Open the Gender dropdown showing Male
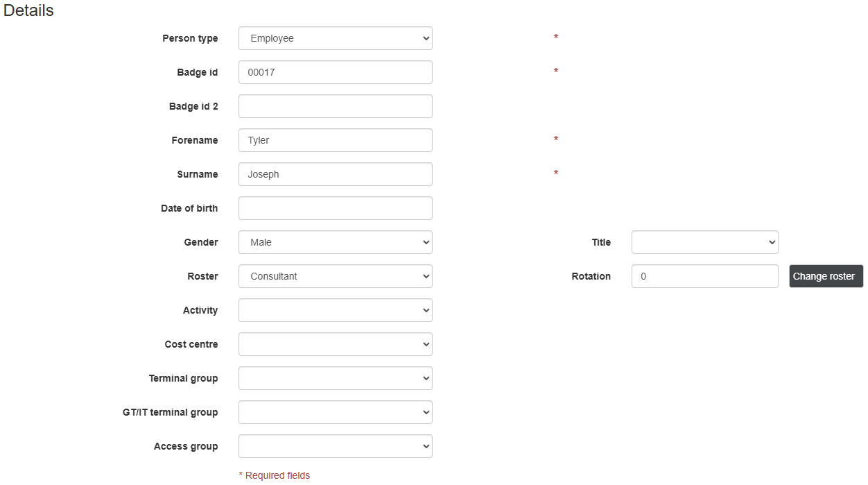The image size is (868, 485). pyautogui.click(x=335, y=242)
